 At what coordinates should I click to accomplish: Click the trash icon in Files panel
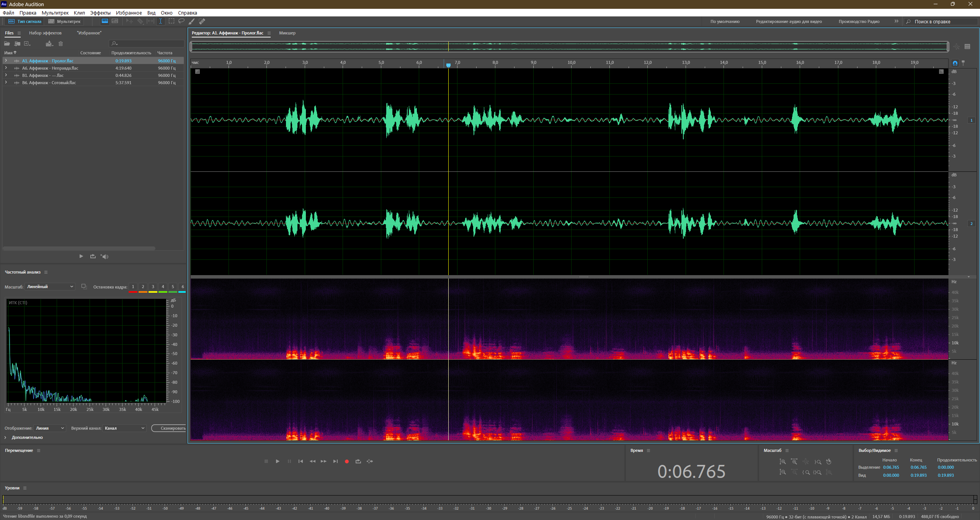point(60,44)
